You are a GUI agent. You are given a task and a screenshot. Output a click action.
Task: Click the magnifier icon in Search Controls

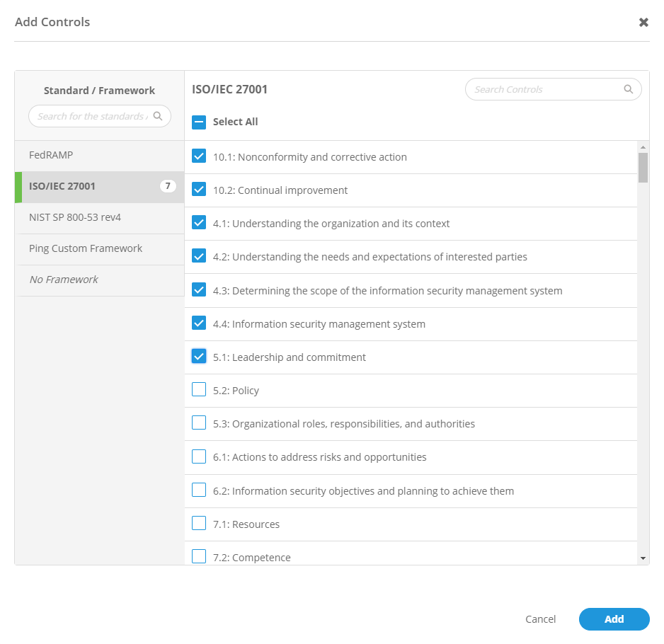[628, 89]
